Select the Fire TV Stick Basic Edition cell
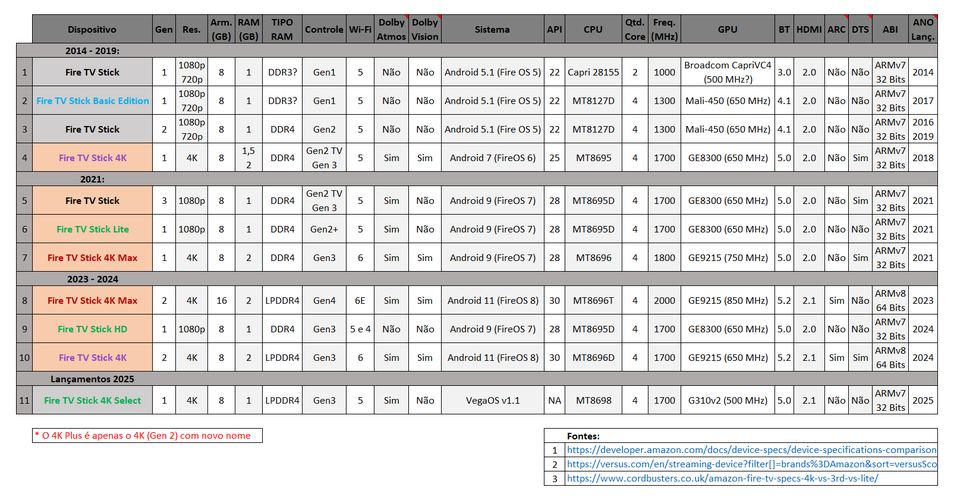This screenshot has width=954, height=500. pyautogui.click(x=92, y=101)
